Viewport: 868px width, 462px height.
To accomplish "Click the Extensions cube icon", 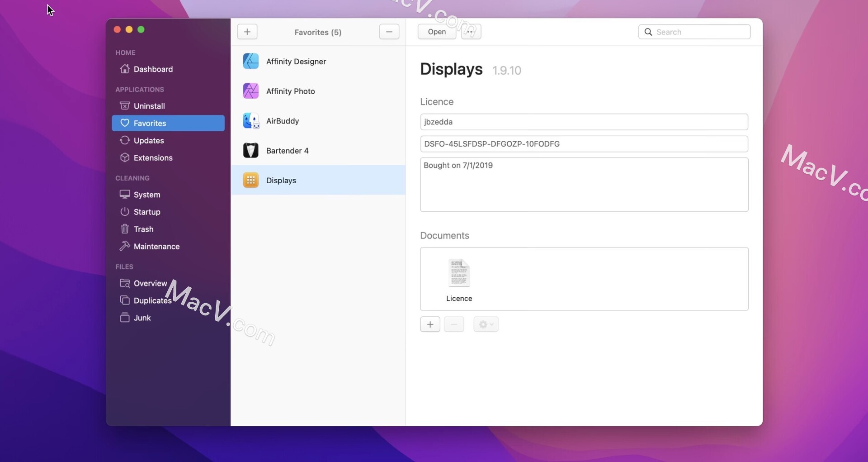I will tap(125, 157).
